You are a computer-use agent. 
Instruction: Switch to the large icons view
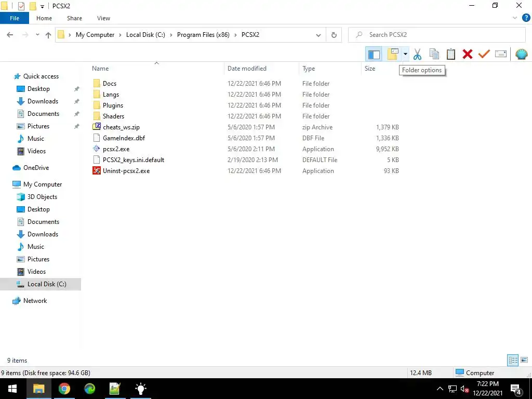click(x=524, y=360)
